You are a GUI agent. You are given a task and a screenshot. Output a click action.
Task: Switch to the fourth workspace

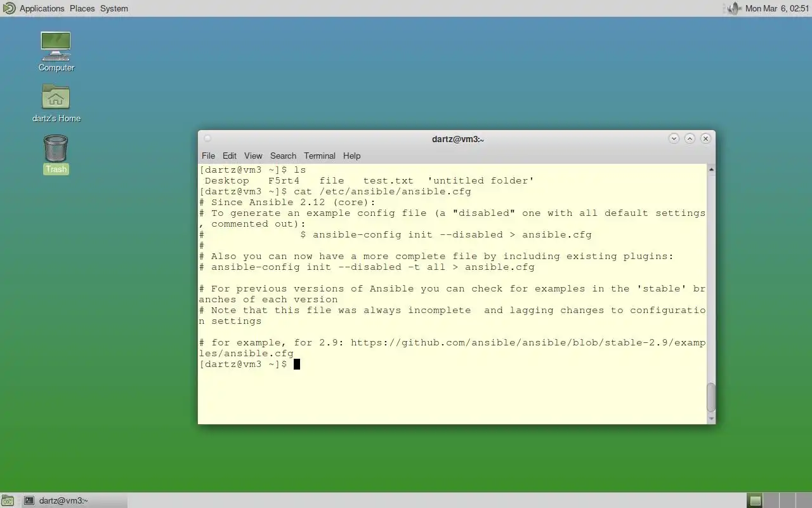(803, 500)
